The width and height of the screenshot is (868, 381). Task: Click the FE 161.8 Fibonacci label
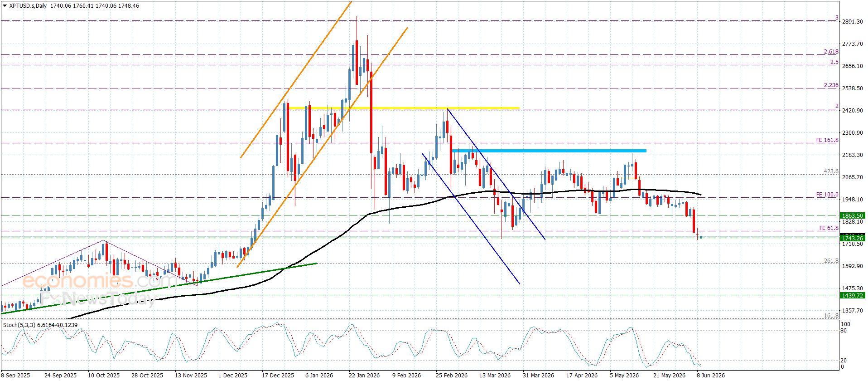(827, 140)
